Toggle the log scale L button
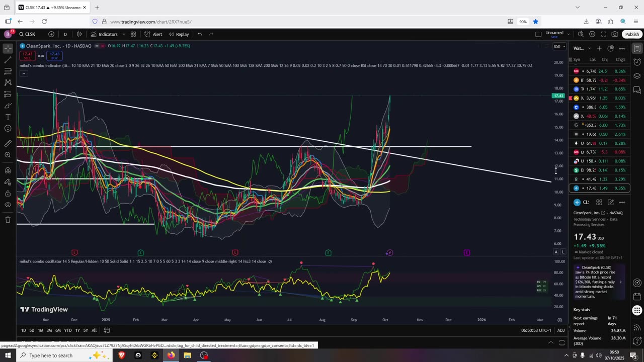Viewport: 644px width, 362px height. pos(563,252)
